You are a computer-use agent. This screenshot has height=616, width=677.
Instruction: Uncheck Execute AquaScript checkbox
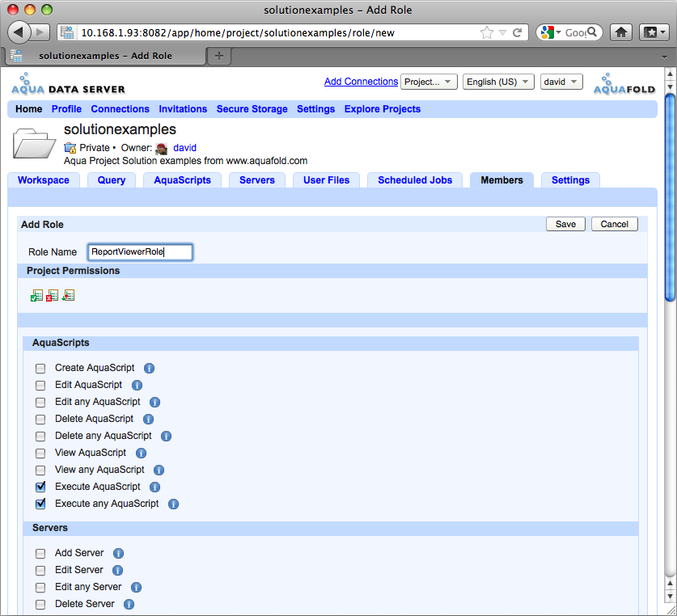[x=40, y=487]
